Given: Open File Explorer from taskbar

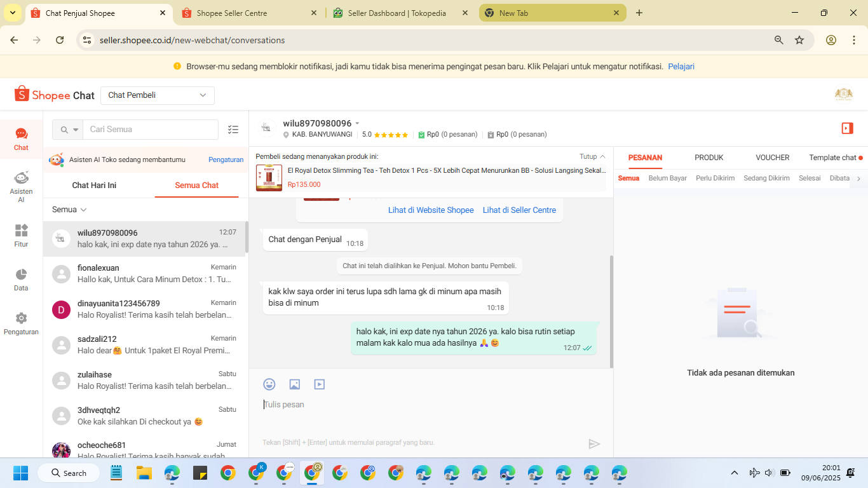Looking at the screenshot, I should click(x=144, y=473).
